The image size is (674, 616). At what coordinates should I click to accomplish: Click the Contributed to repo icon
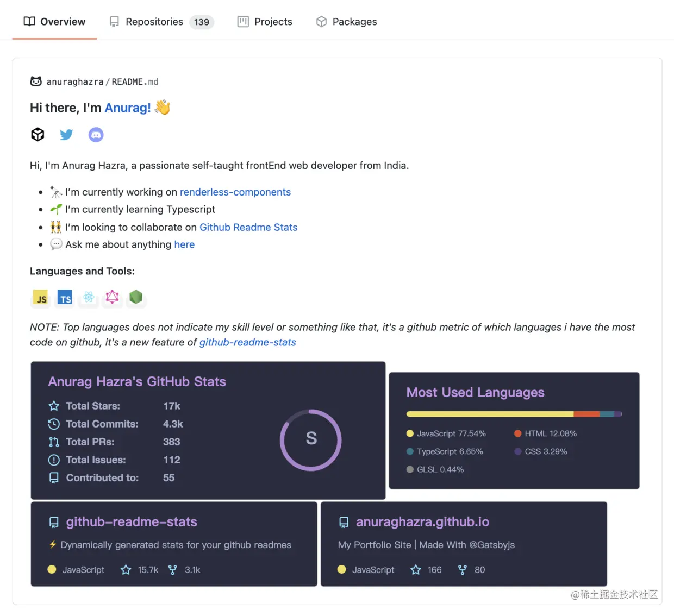(54, 478)
